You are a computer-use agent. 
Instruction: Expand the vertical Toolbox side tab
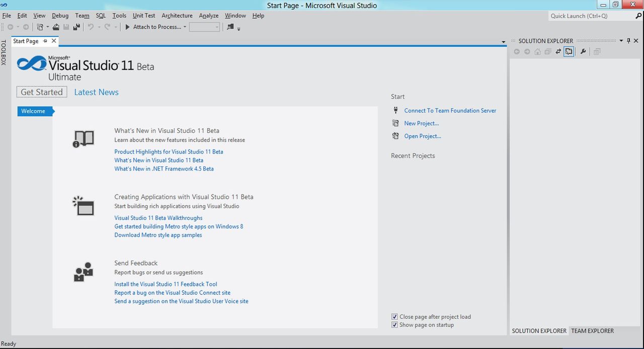[4, 52]
